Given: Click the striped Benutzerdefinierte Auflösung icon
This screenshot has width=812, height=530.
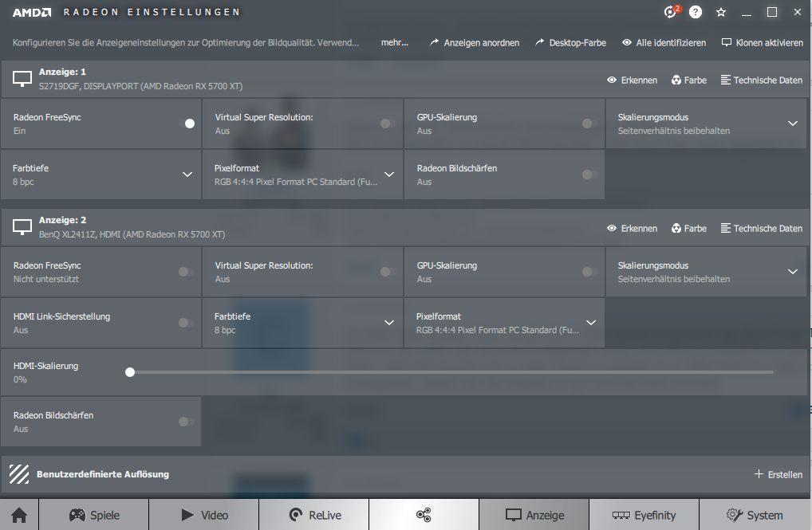Looking at the screenshot, I should pyautogui.click(x=19, y=474).
